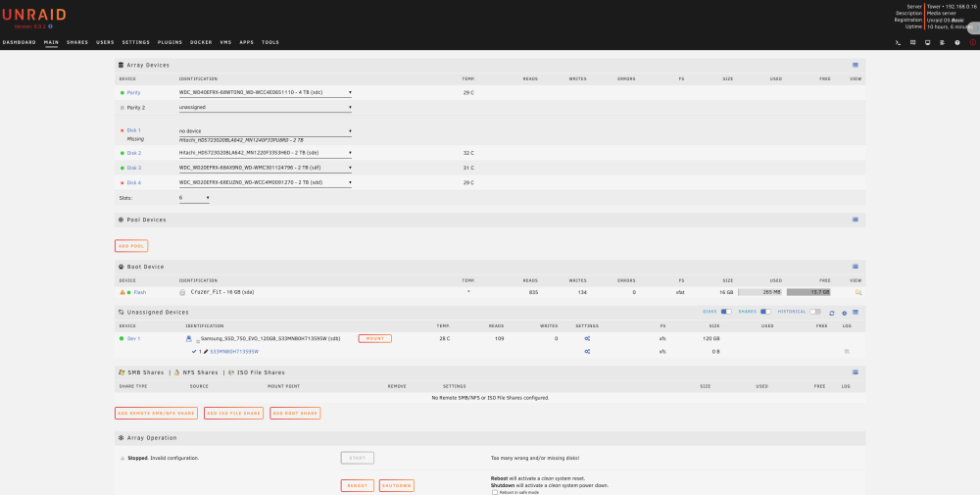Open the web terminal icon
Viewport: 980px width, 495px height.
[898, 42]
